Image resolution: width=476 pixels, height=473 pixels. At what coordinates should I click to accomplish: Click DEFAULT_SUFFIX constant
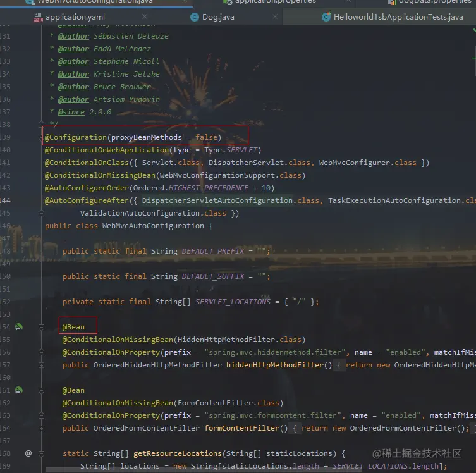click(213, 276)
